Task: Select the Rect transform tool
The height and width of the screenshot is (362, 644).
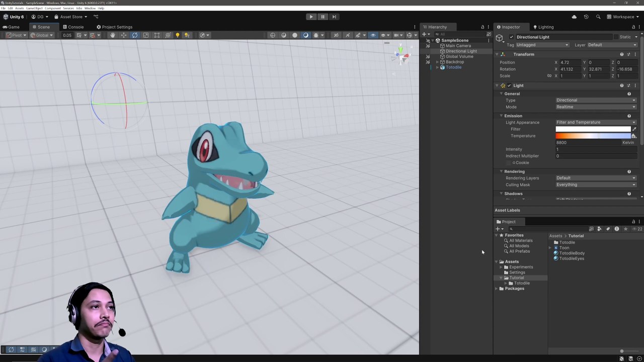Action: [x=157, y=35]
